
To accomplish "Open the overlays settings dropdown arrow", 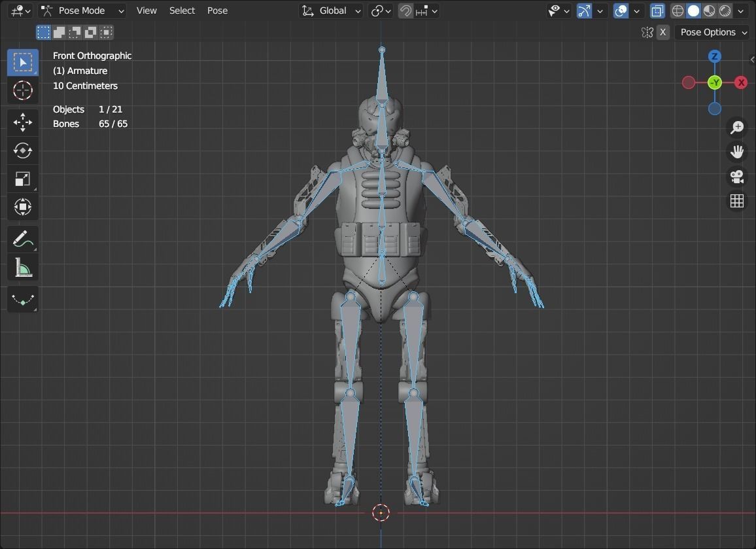I will coord(637,10).
